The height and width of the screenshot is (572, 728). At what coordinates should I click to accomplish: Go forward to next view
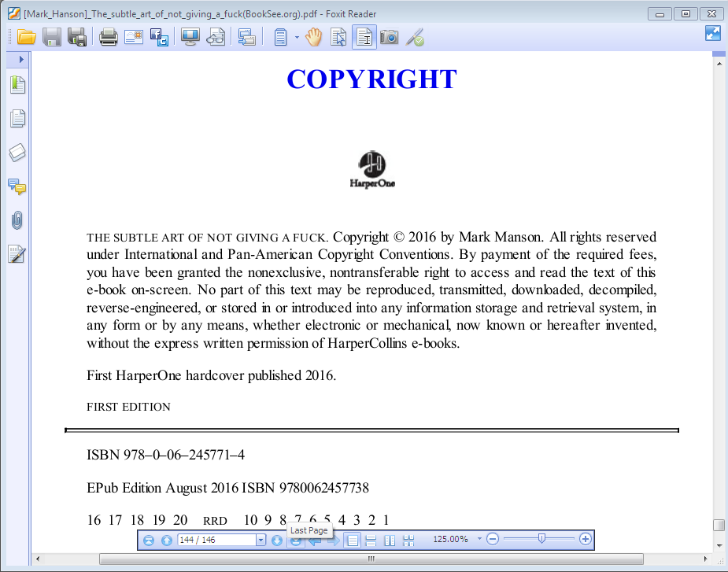tap(334, 541)
